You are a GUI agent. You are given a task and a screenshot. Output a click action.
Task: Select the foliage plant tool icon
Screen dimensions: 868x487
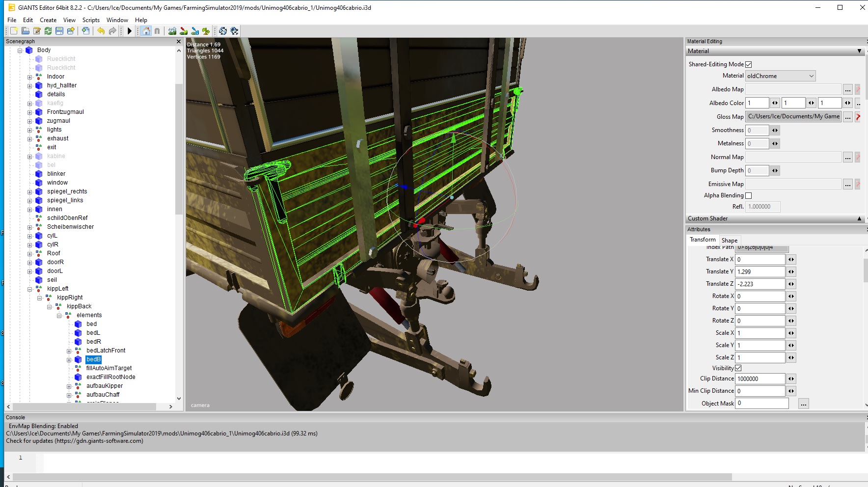[x=206, y=31]
